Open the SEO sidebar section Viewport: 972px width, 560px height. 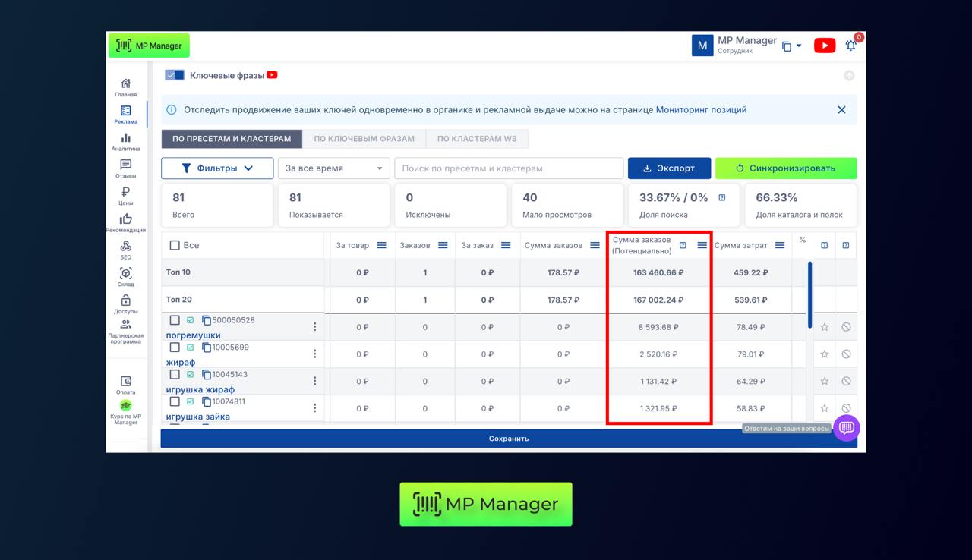point(125,250)
